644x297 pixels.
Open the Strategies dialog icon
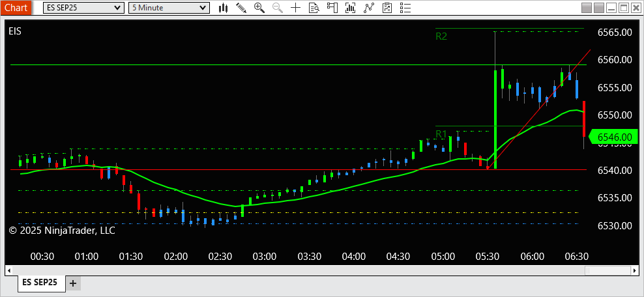pos(387,7)
